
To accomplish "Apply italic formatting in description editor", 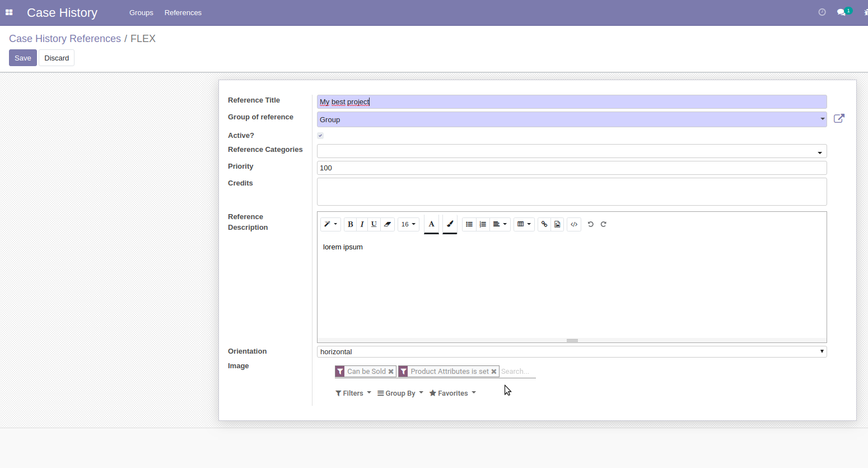I will [362, 224].
